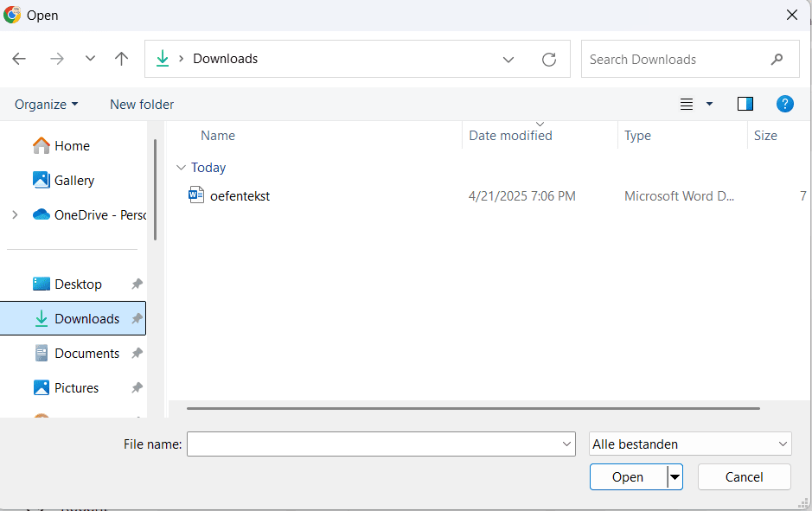Click the blue Help question mark icon
The height and width of the screenshot is (511, 812).
click(784, 104)
